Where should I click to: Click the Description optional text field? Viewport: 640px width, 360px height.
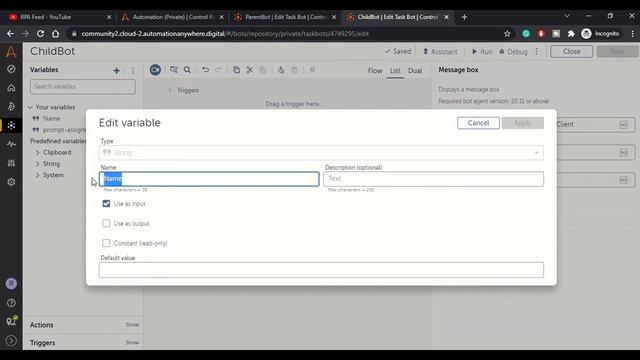coord(433,179)
